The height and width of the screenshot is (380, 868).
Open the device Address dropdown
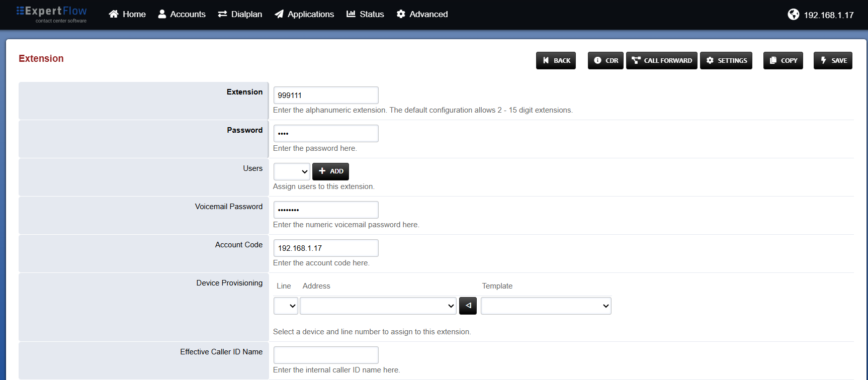point(378,306)
